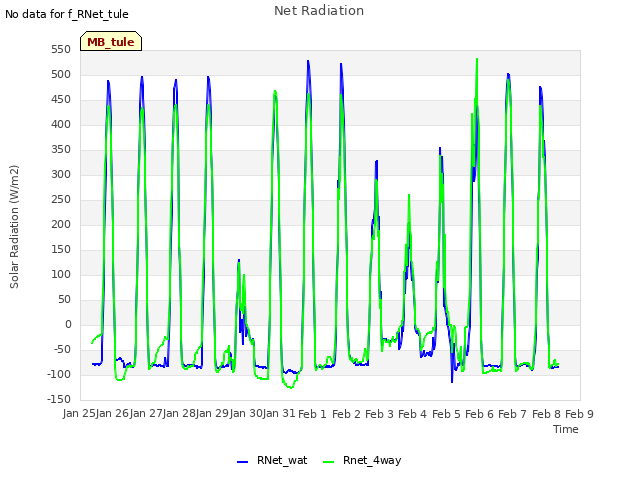Toggle the Rnet_4way legend entry
640x480 pixels.
362,460
